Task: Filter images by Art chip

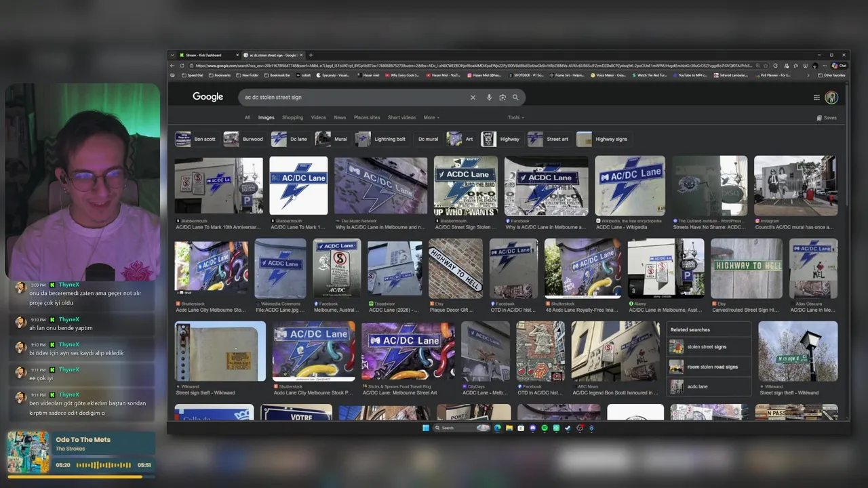Action: pos(460,139)
